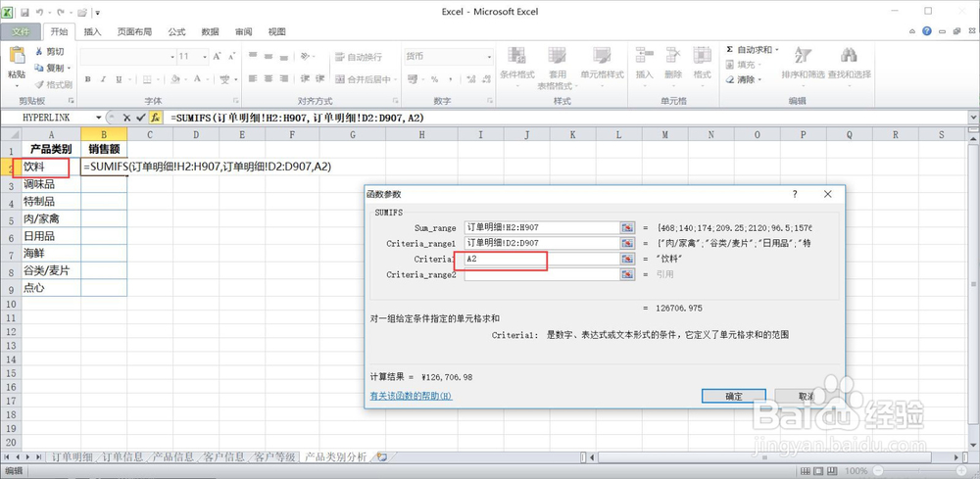The height and width of the screenshot is (479, 980).
Task: Click AutoSum (自动求和)
Action: pos(750,49)
